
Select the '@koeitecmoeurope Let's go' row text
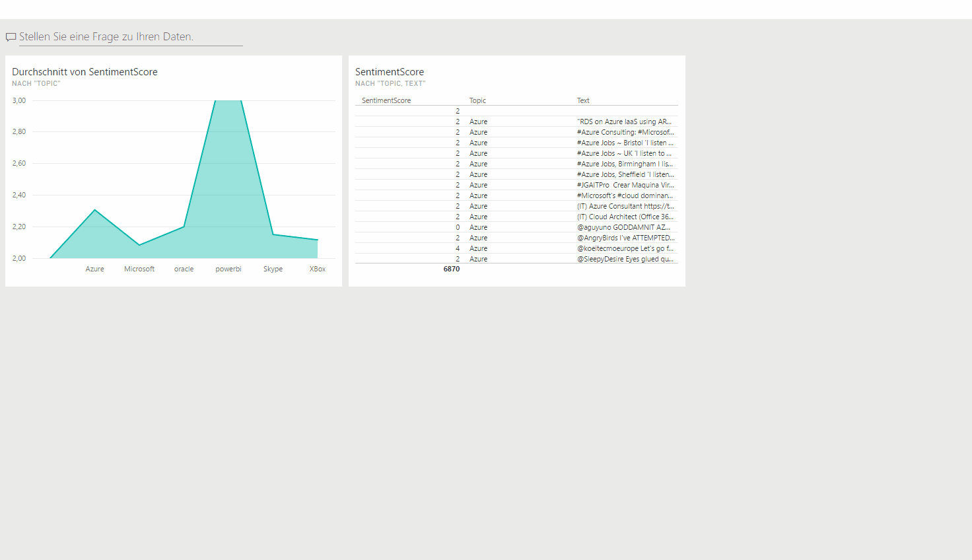[x=625, y=249]
